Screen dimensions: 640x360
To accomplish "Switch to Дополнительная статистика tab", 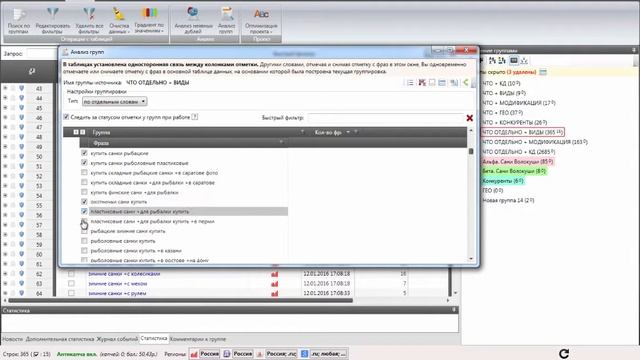I will [x=60, y=339].
